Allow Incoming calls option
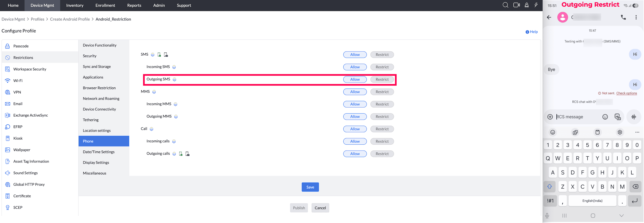Viewport: 644px width, 223px height. point(355,141)
